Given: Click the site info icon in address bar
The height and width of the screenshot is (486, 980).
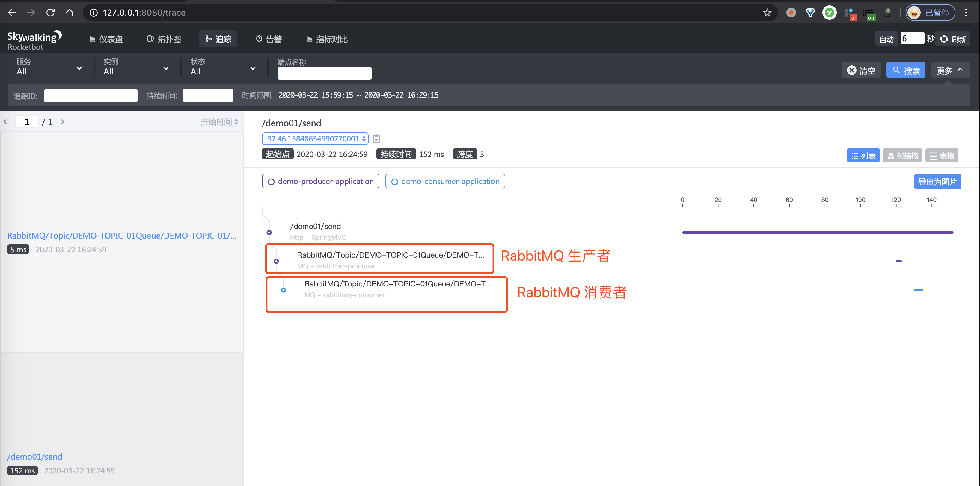Looking at the screenshot, I should point(93,13).
